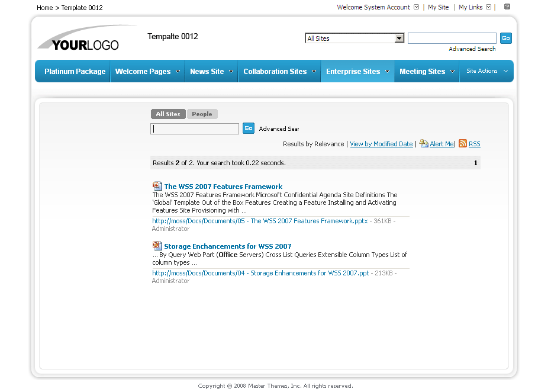Click the Alert Me bell icon
Screen dimensions: 551x392
424,143
